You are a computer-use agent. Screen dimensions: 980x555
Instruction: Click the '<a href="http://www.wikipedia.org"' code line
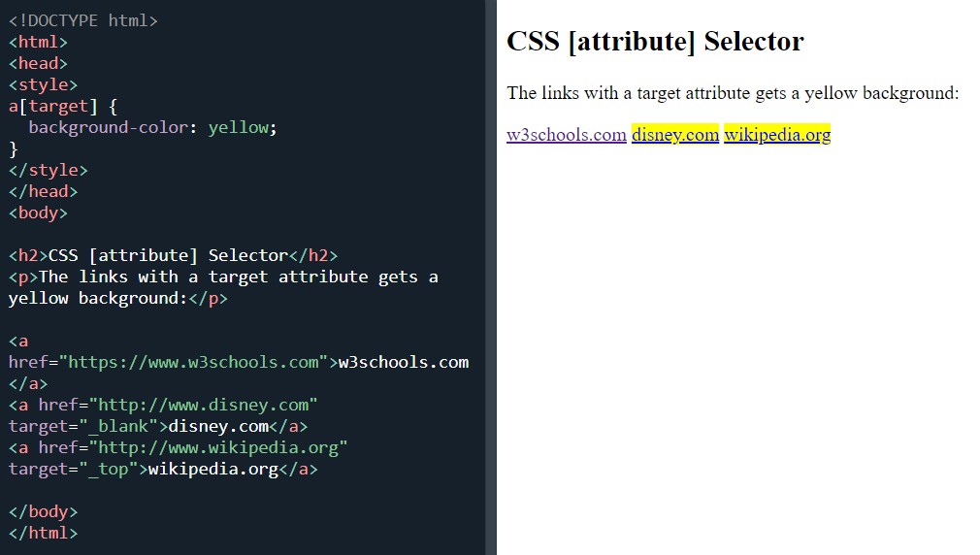(179, 447)
